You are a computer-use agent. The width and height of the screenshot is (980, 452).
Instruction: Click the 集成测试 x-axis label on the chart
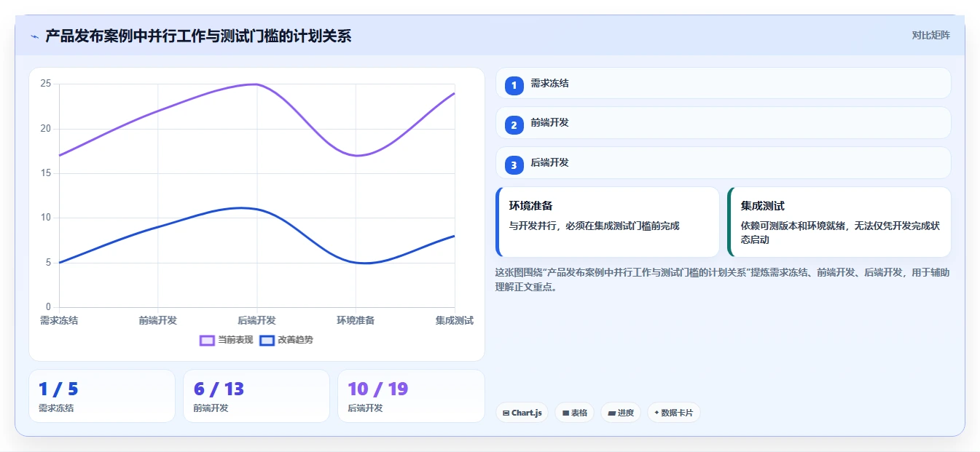[x=455, y=320]
